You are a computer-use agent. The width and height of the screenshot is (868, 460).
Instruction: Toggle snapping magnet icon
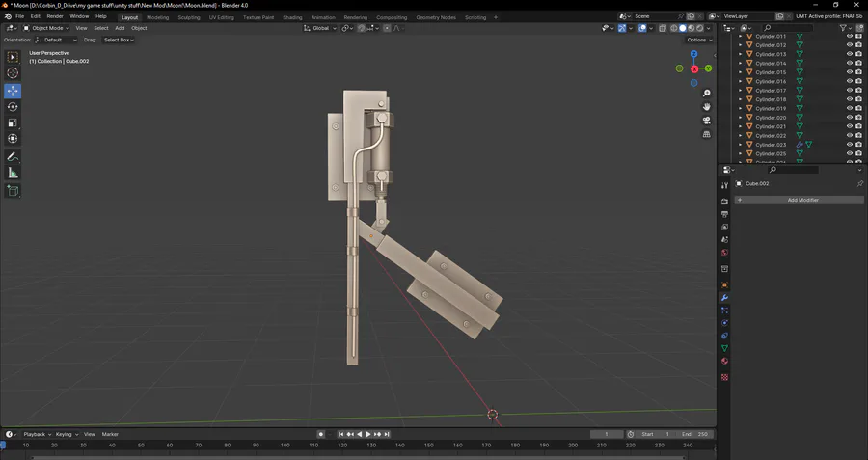click(362, 28)
